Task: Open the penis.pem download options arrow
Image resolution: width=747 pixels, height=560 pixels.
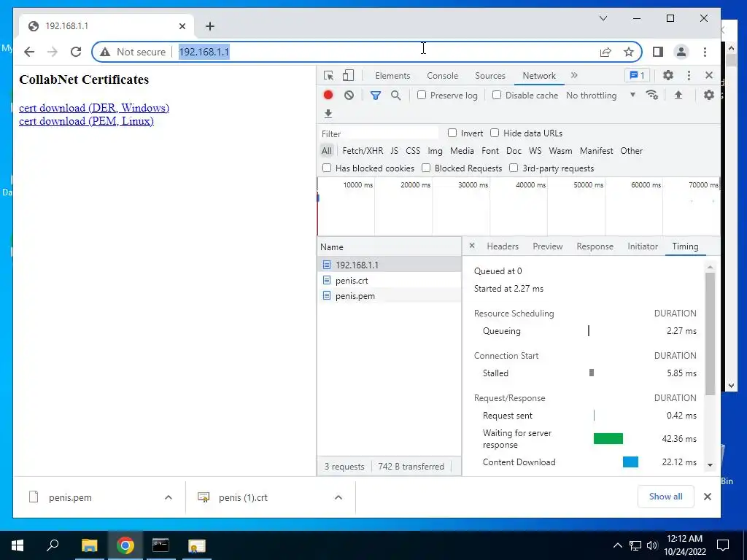Action: coord(169,497)
